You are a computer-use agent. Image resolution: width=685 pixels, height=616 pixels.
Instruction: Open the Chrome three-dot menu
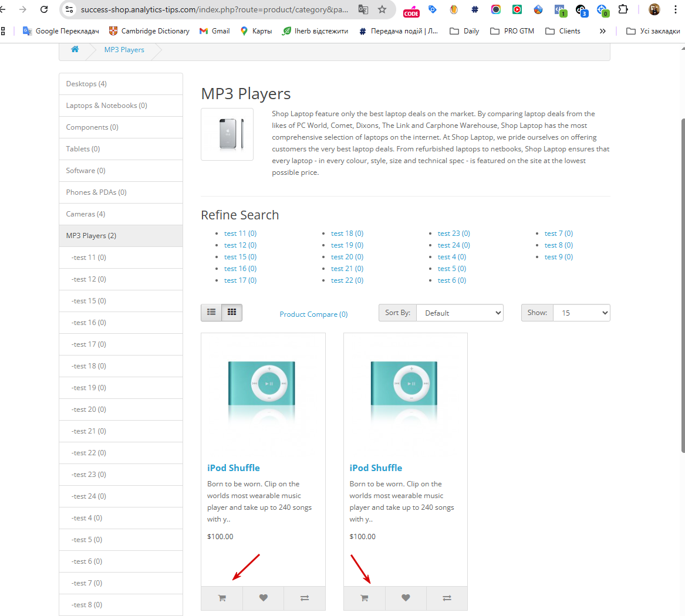click(676, 9)
